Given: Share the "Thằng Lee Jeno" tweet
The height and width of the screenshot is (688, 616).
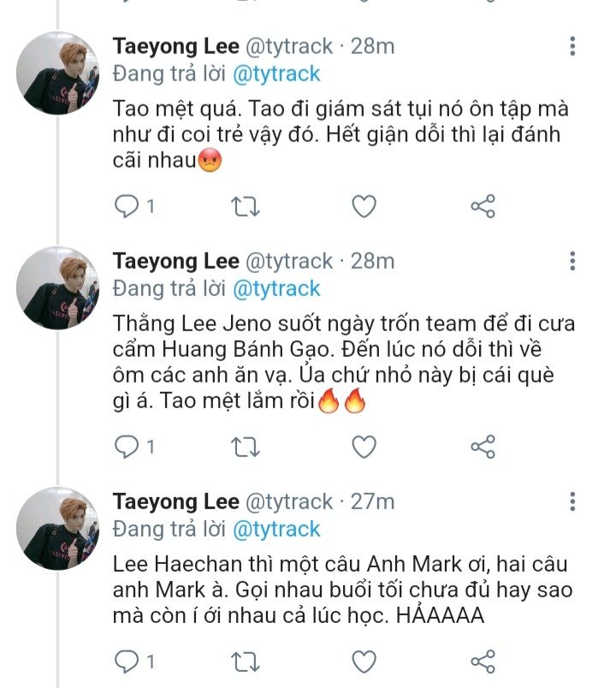Looking at the screenshot, I should coord(483,446).
